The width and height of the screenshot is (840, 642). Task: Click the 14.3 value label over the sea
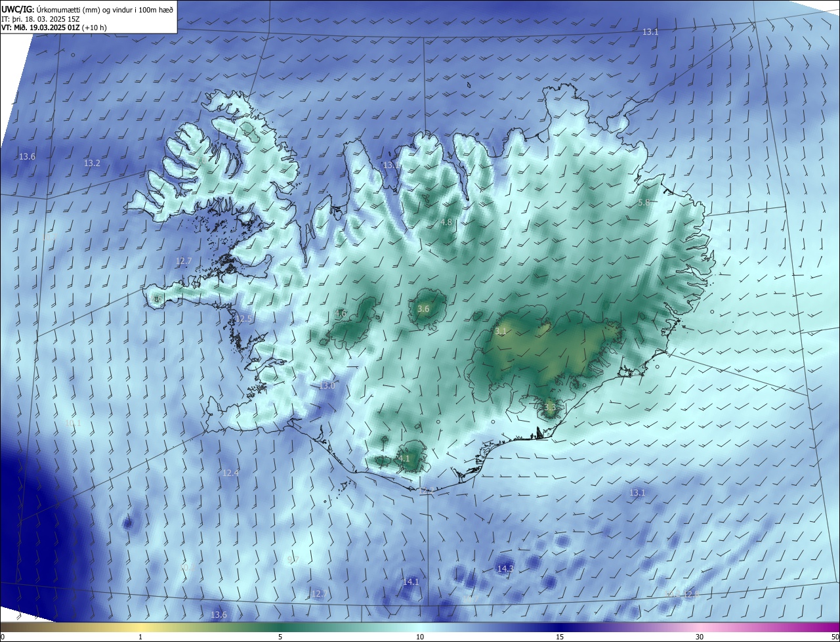(x=505, y=568)
